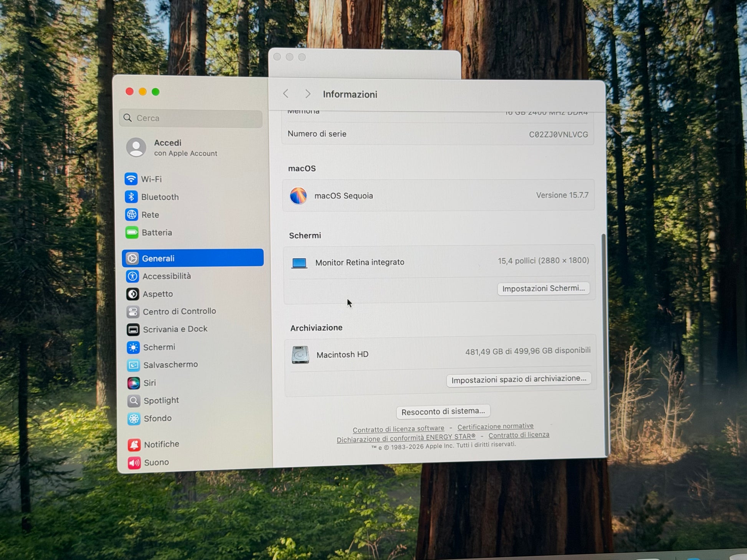Select the Bluetooth sidebar icon

coord(131,197)
